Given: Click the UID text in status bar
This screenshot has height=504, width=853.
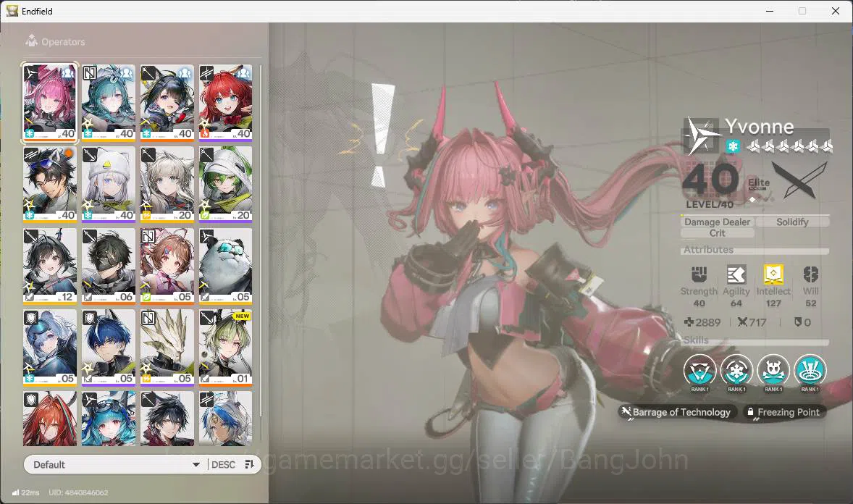Looking at the screenshot, I should [x=78, y=492].
